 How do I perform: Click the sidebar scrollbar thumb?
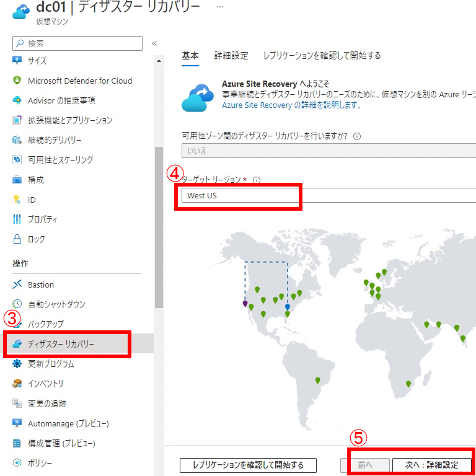click(x=159, y=227)
